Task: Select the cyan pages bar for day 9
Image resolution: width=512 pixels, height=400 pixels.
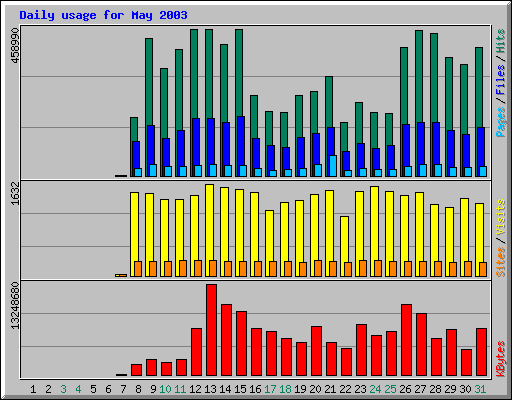Action: [153, 170]
